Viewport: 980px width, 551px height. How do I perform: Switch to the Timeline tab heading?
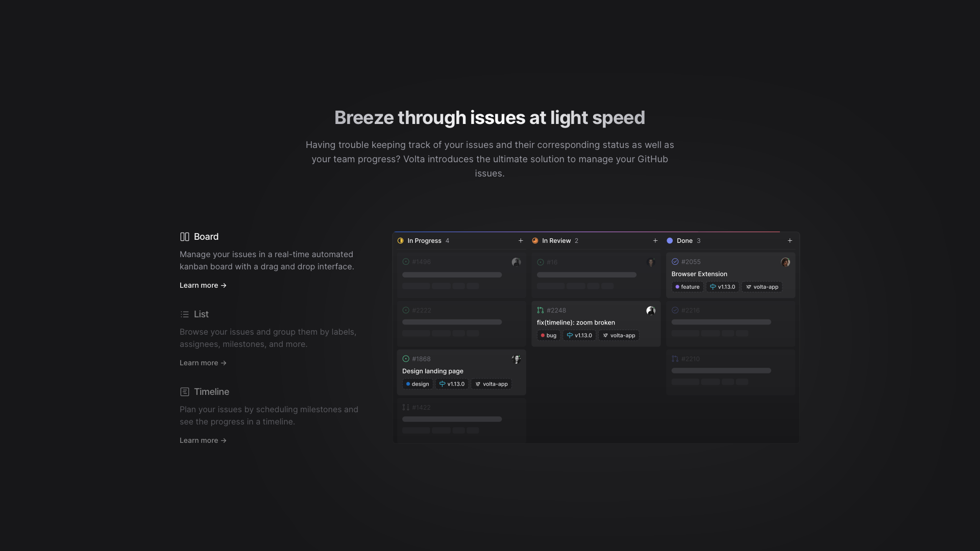tap(211, 392)
